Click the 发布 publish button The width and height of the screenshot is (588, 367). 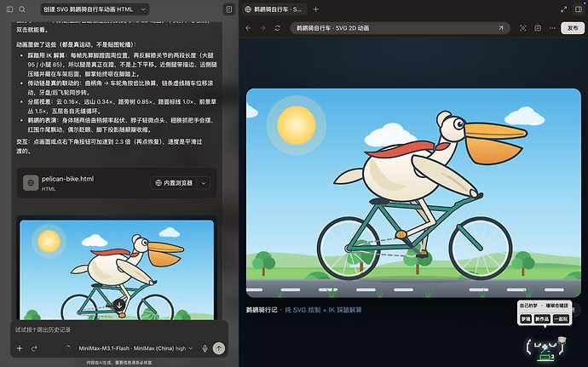point(573,28)
